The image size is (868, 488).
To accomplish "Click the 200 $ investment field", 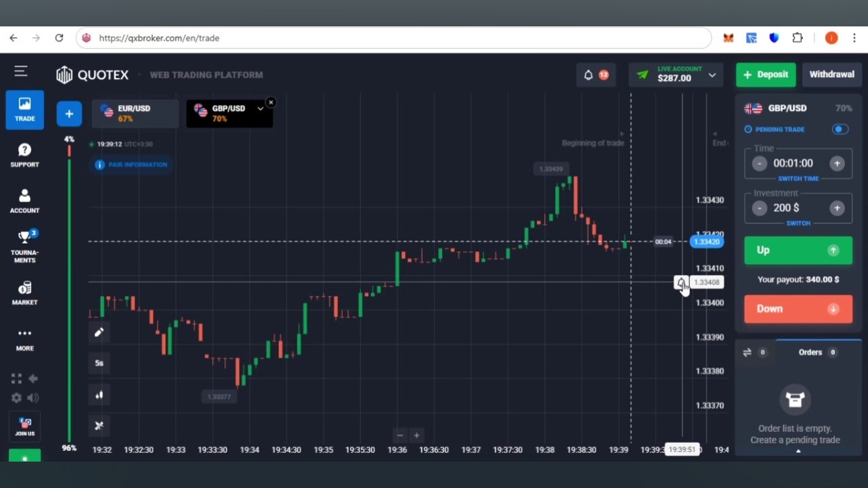I will pos(787,208).
